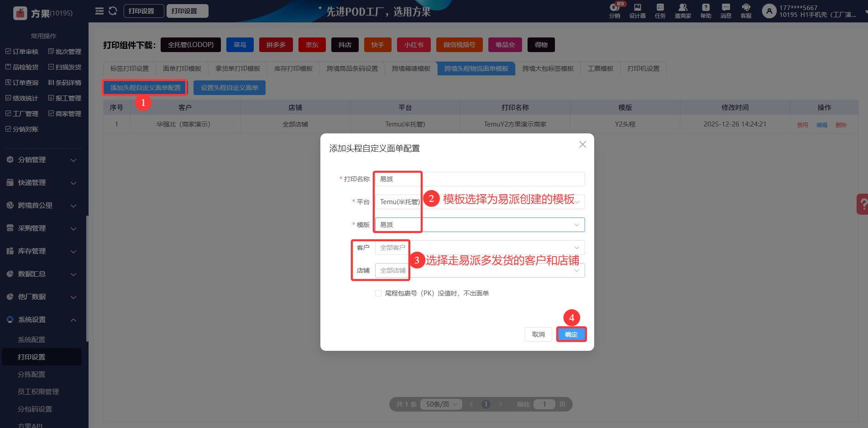Open the 客户 dropdown in the dialog
The height and width of the screenshot is (428, 868).
480,248
